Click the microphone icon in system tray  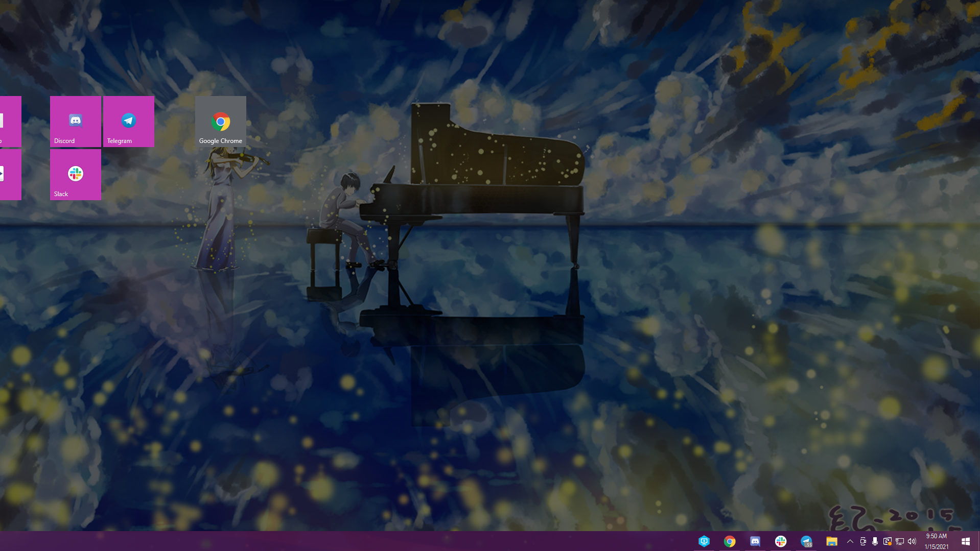tap(875, 541)
